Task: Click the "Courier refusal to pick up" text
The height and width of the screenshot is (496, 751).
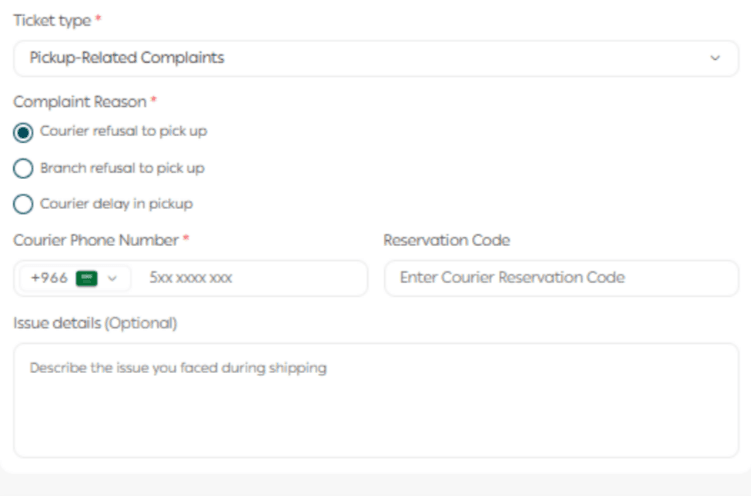Action: 124,131
